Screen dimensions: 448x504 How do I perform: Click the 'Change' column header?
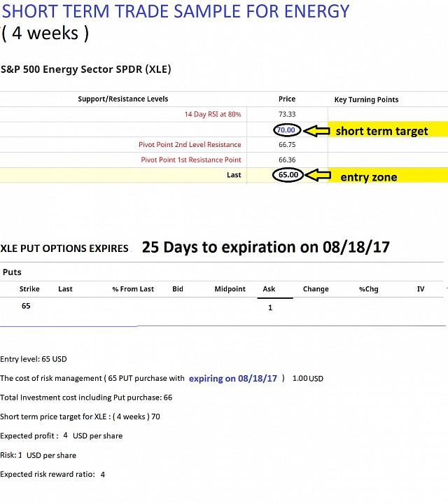point(316,289)
